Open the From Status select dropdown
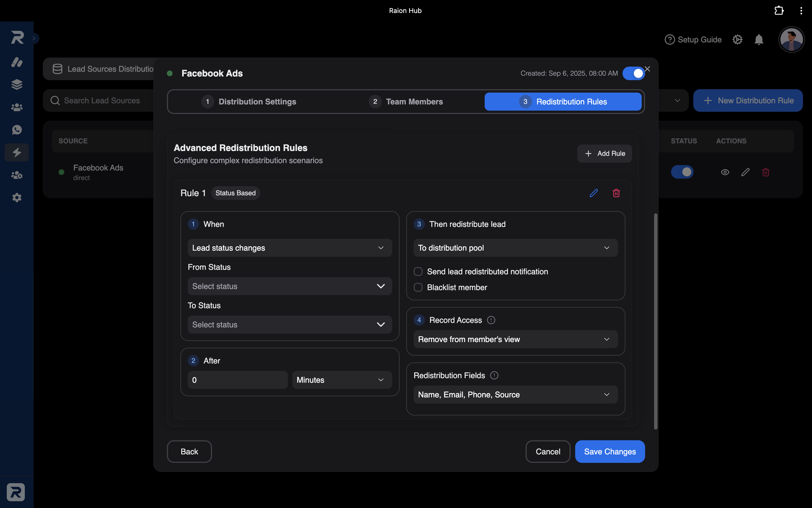 [x=290, y=286]
